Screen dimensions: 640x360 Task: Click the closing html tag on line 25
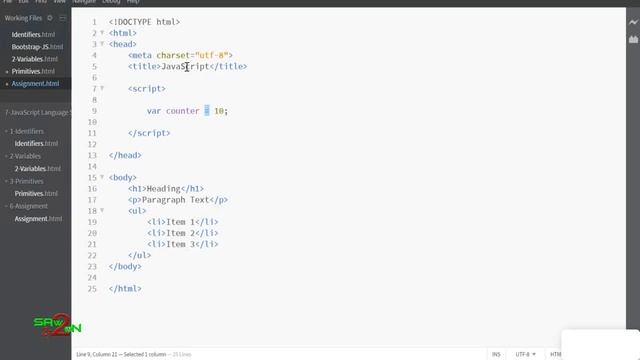coord(125,289)
